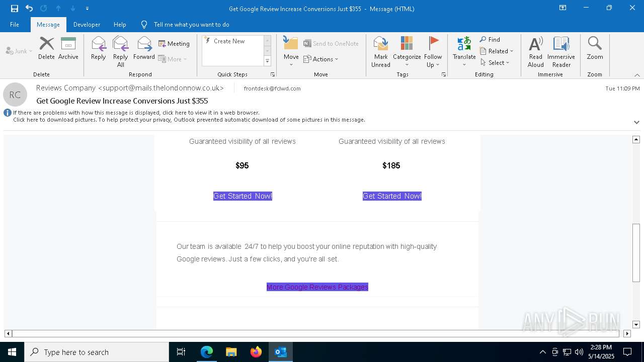The width and height of the screenshot is (644, 362).
Task: Click Get Started Now under $185
Action: pos(392,196)
